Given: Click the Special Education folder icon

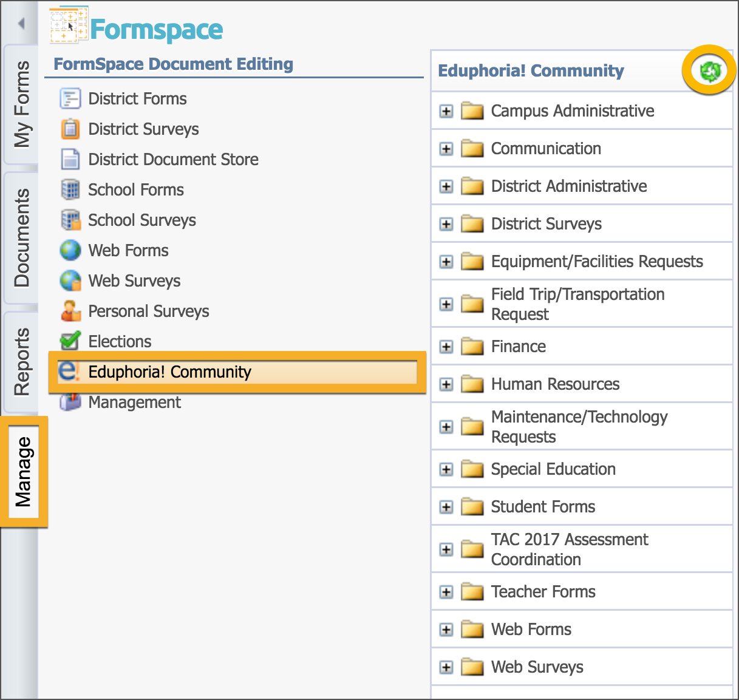Looking at the screenshot, I should pyautogui.click(x=472, y=469).
